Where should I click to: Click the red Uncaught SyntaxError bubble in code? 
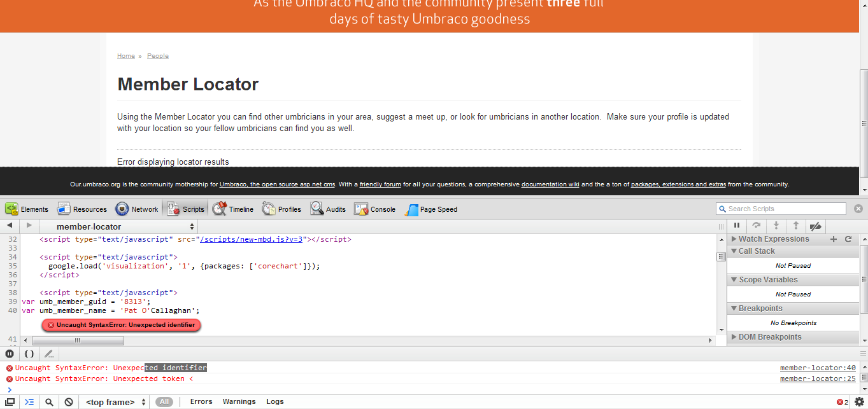[122, 325]
